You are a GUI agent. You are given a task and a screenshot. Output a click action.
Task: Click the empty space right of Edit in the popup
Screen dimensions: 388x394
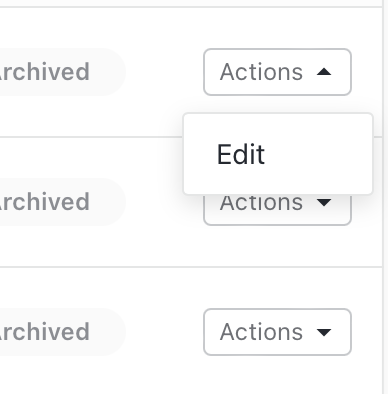point(318,154)
